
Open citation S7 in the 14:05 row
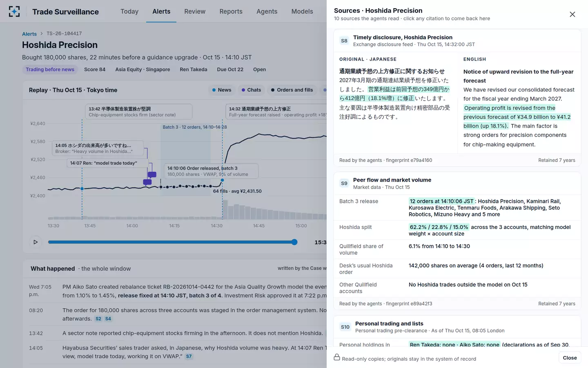click(x=189, y=357)
